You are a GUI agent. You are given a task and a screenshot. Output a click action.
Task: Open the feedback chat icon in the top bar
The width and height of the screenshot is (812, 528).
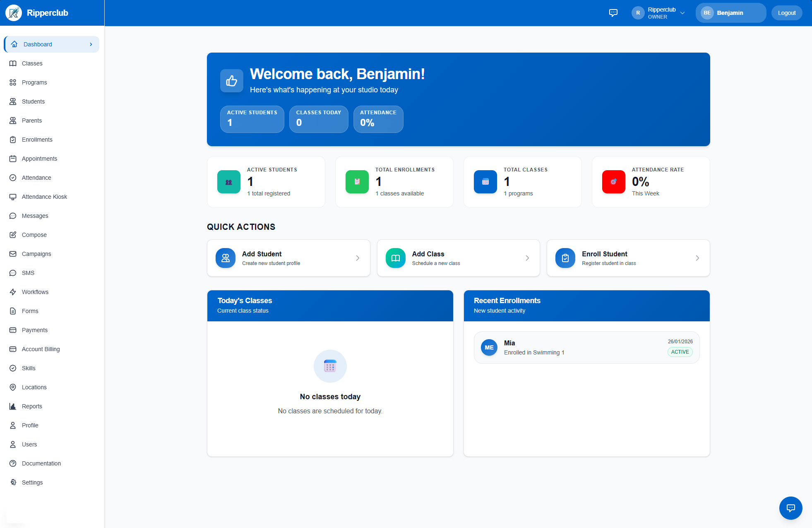point(613,12)
